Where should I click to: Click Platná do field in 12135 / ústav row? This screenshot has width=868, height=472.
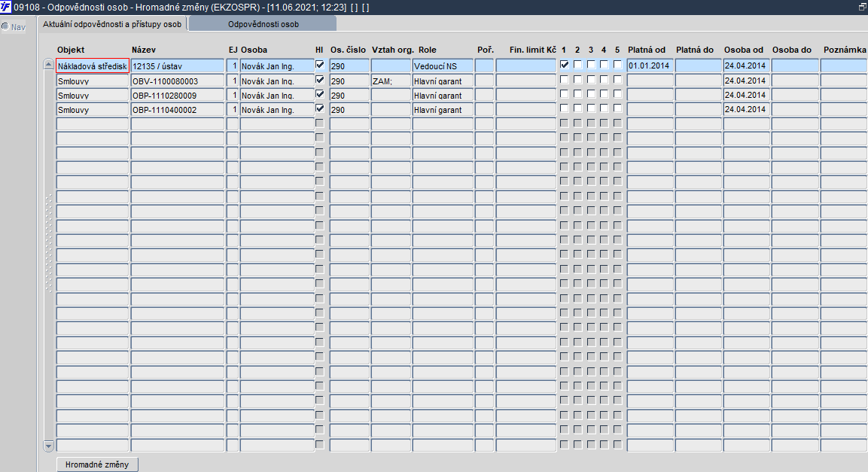click(x=698, y=65)
